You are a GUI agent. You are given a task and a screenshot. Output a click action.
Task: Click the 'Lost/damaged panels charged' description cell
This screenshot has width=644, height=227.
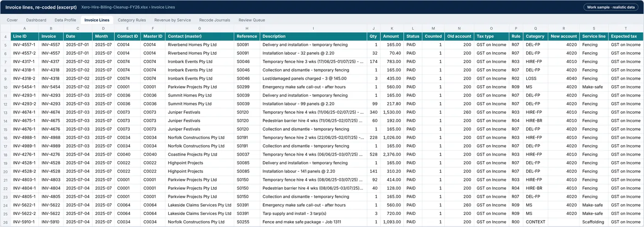click(x=313, y=79)
